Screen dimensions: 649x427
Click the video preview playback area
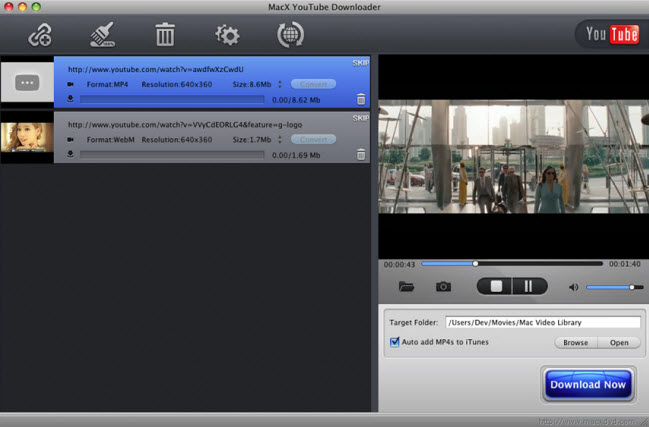click(x=514, y=157)
